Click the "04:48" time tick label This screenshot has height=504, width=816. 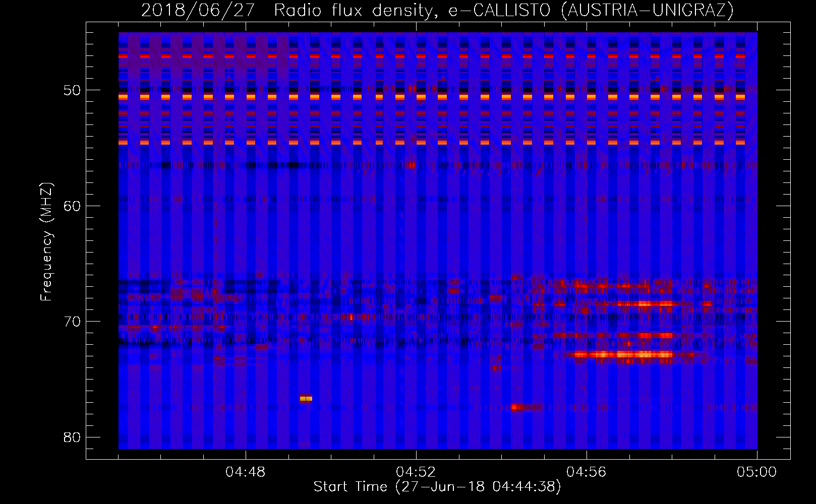pos(245,472)
